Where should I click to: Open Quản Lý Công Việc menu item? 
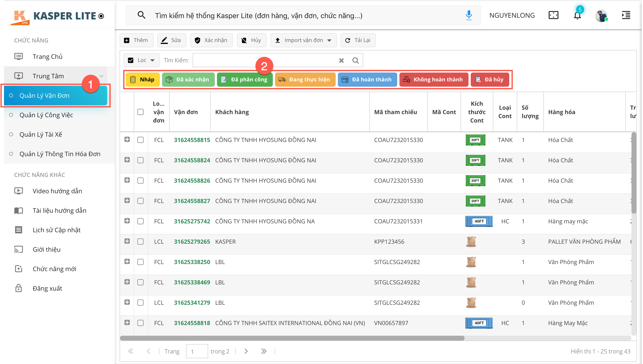pos(46,115)
